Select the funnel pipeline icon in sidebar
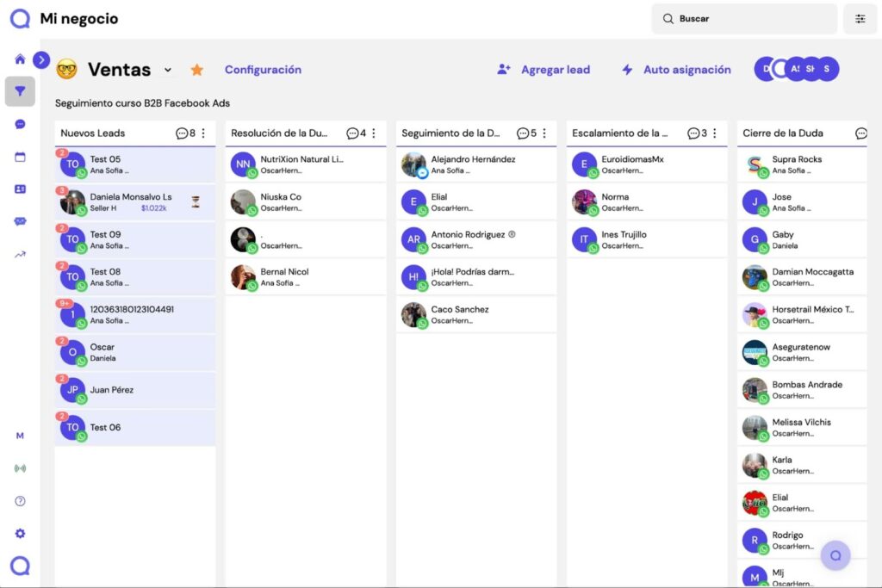The height and width of the screenshot is (588, 882). pos(20,90)
